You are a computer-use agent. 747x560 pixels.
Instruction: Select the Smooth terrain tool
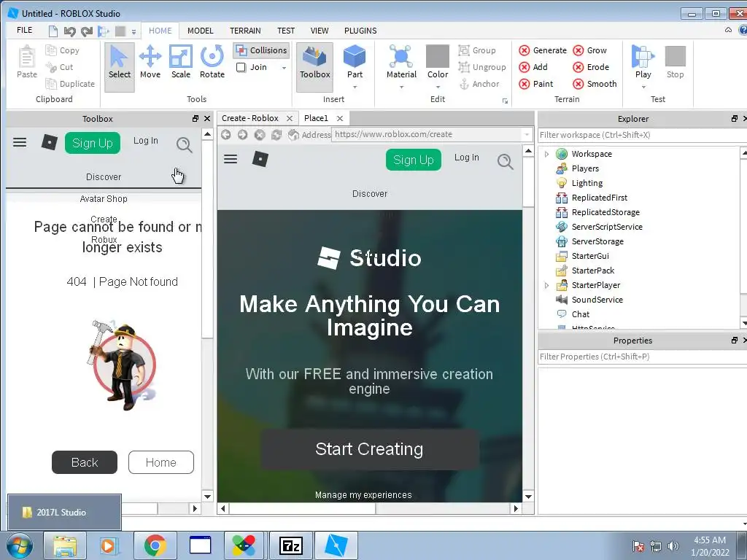pos(595,84)
